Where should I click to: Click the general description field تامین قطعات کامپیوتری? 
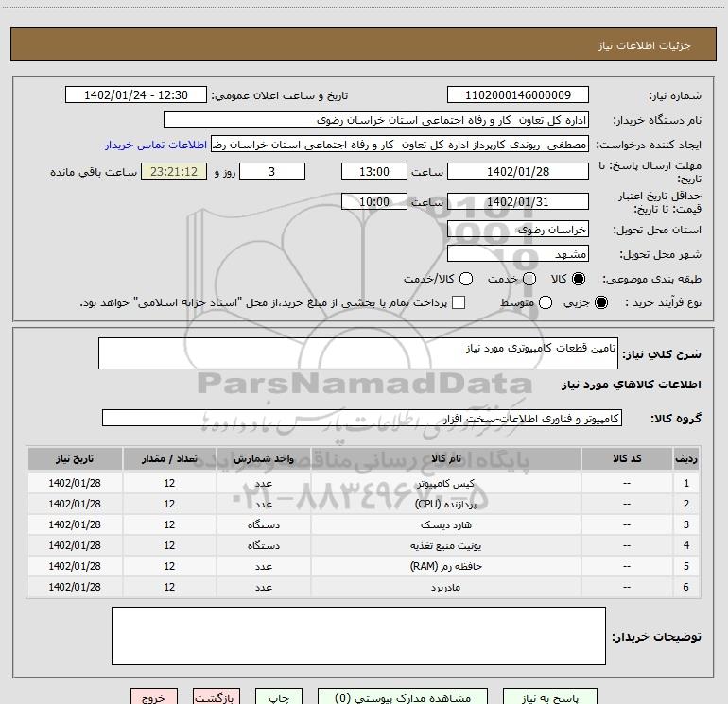click(358, 353)
